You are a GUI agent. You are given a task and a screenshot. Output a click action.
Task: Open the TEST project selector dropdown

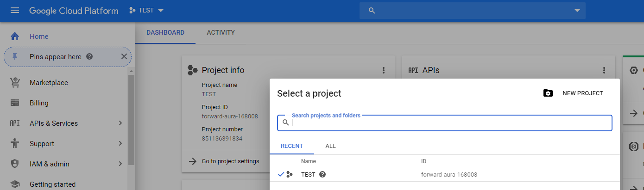pyautogui.click(x=146, y=10)
